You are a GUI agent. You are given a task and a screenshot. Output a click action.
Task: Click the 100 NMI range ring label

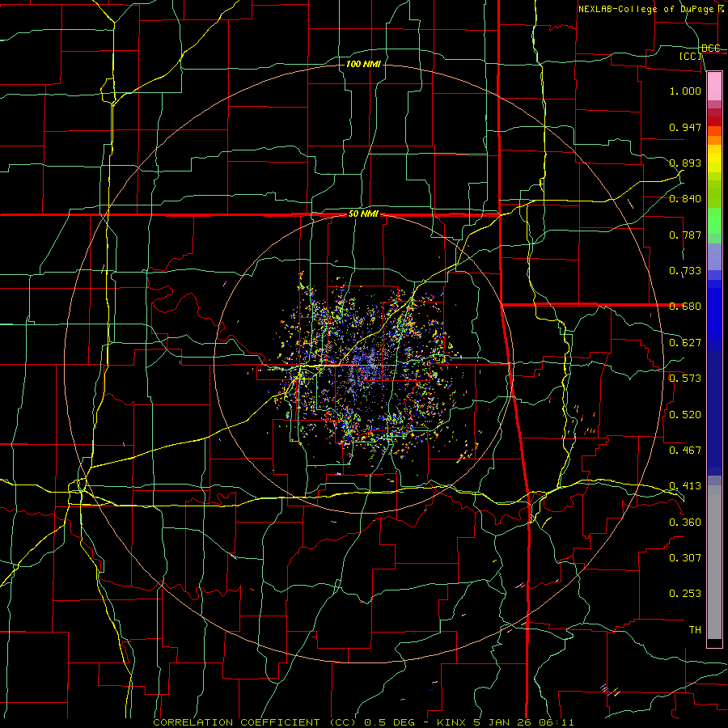click(x=363, y=64)
